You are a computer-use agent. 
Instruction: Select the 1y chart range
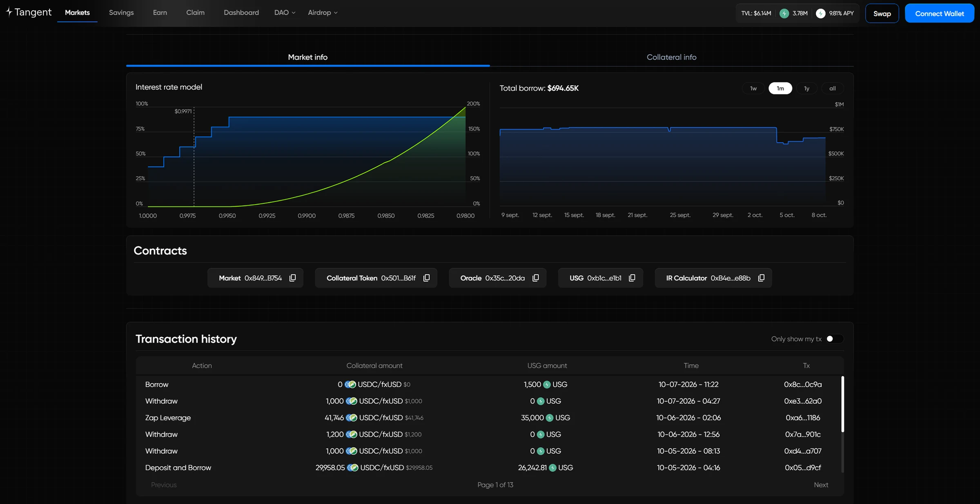click(806, 88)
